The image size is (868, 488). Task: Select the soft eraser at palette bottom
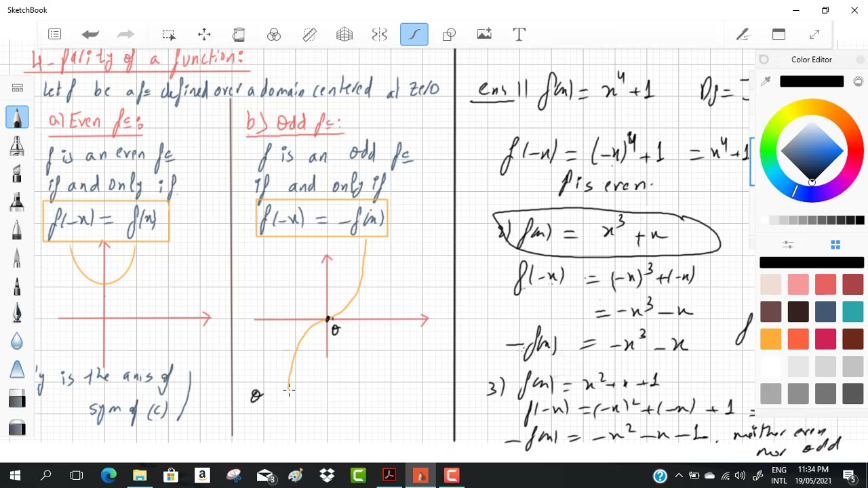coord(17,428)
